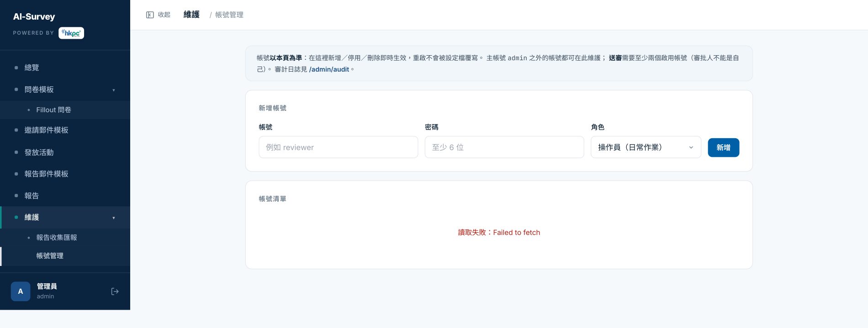
Task: Open 總覽 in the sidebar
Action: pos(65,68)
